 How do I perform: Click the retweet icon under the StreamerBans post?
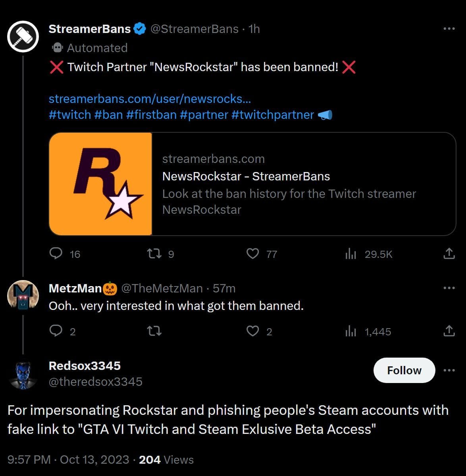[x=154, y=253]
